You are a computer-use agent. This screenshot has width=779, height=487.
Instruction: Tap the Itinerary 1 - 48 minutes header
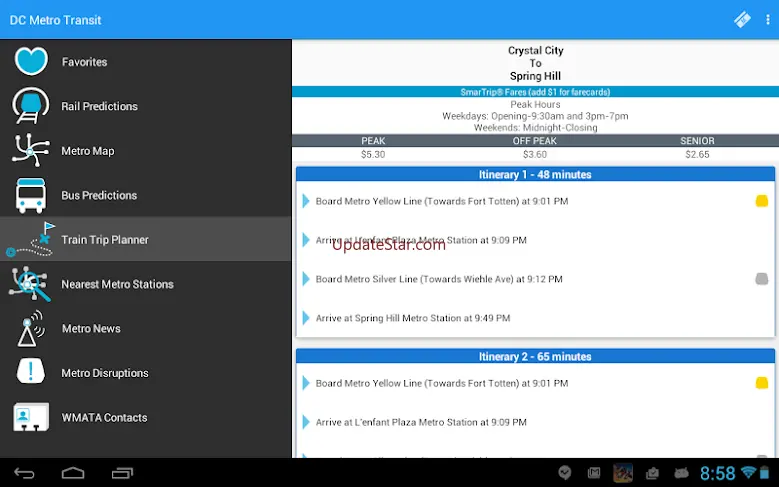coord(535,174)
